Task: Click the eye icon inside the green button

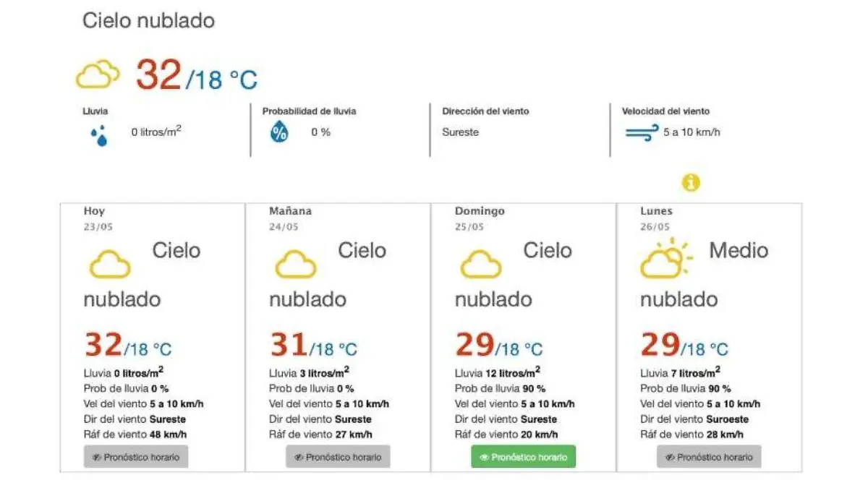Action: point(483,457)
